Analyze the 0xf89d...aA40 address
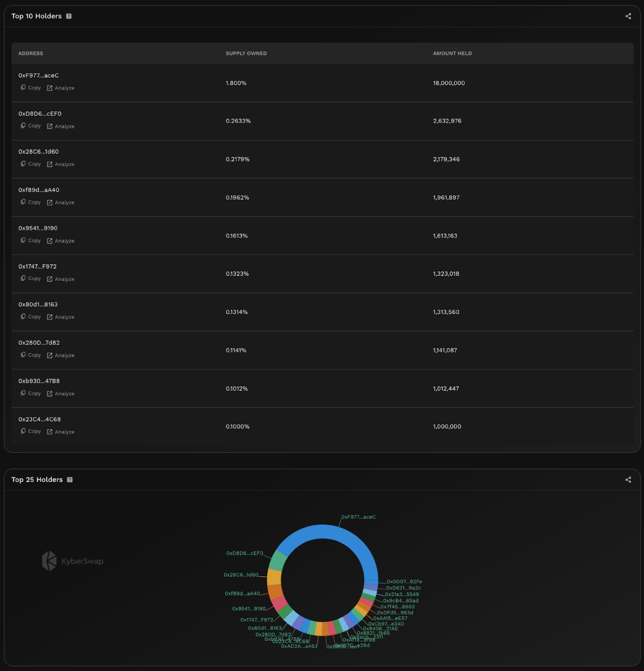Image resolution: width=644 pixels, height=671 pixels. pos(61,203)
